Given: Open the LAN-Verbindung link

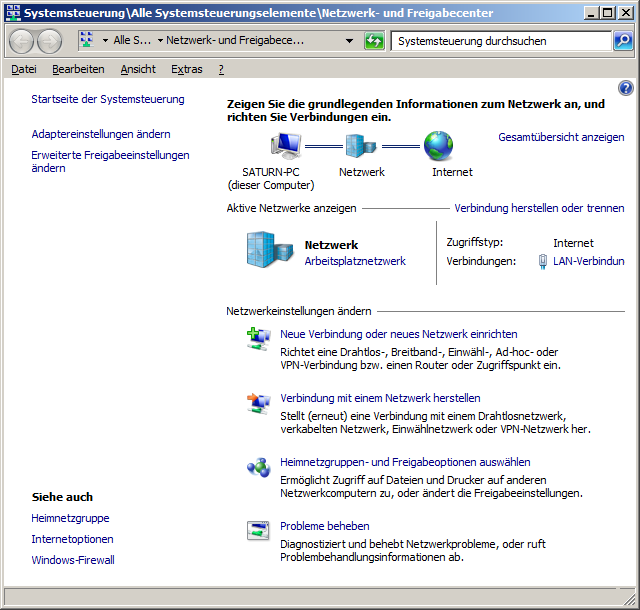Looking at the screenshot, I should (589, 261).
